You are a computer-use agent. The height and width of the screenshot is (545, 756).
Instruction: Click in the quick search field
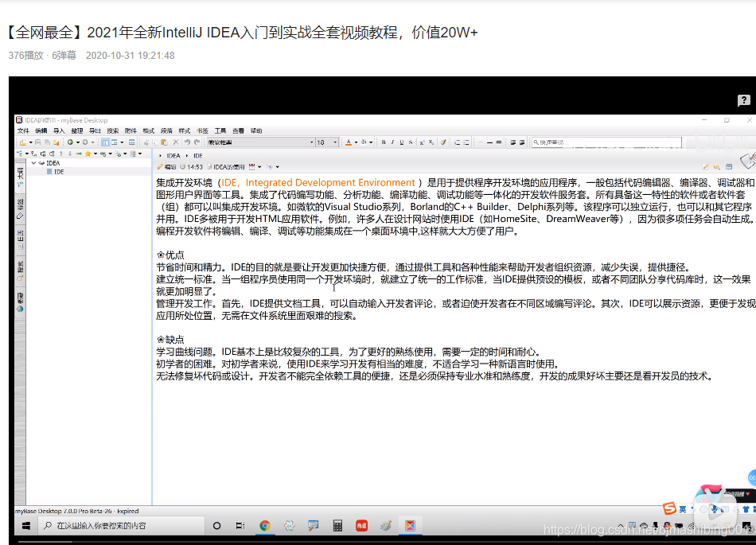(x=606, y=142)
